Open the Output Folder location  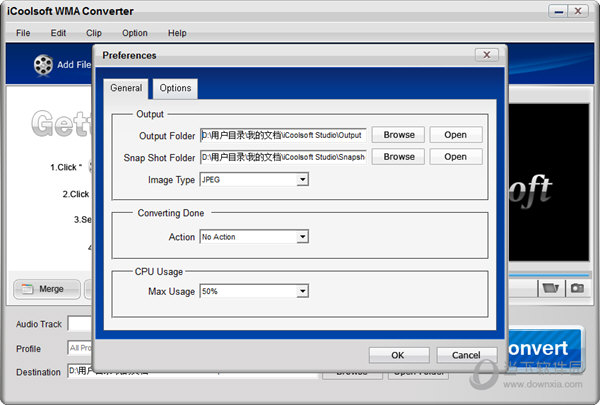[x=455, y=135]
